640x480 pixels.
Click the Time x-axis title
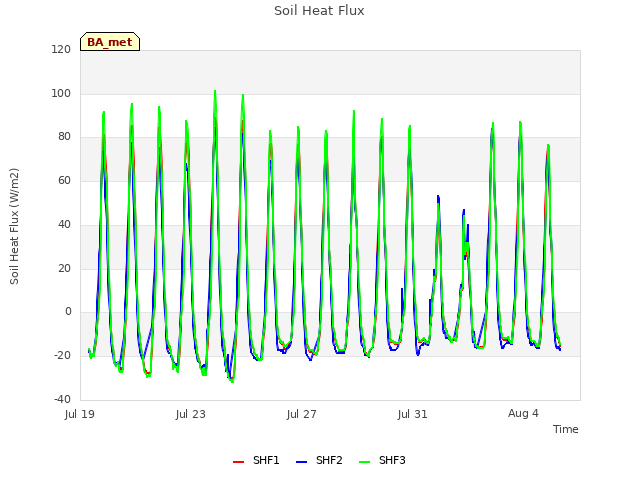pos(566,429)
